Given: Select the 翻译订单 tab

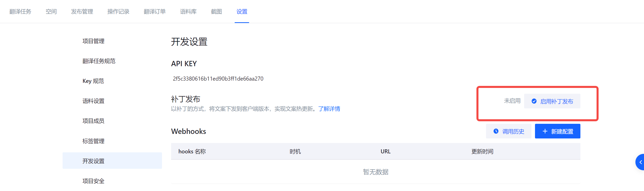Looking at the screenshot, I should click(154, 12).
